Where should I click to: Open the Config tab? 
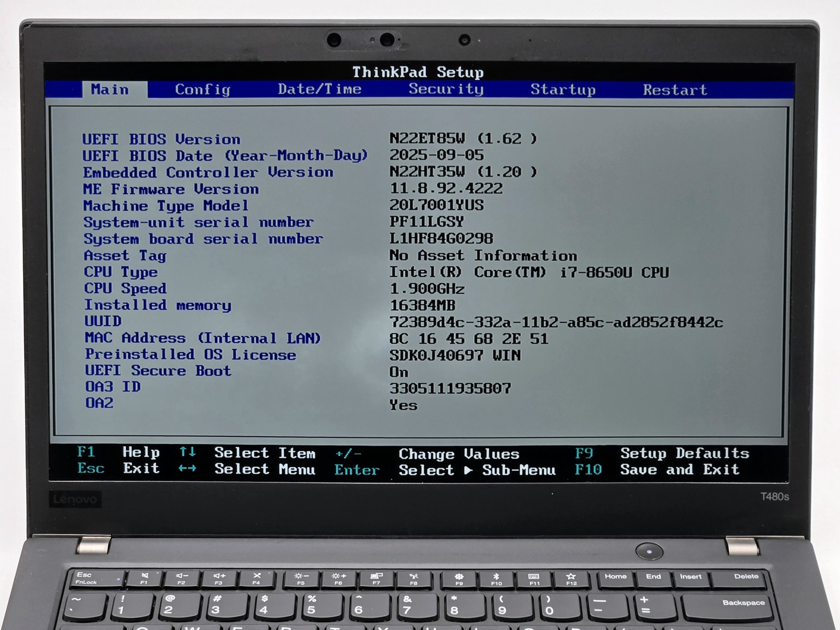(203, 90)
